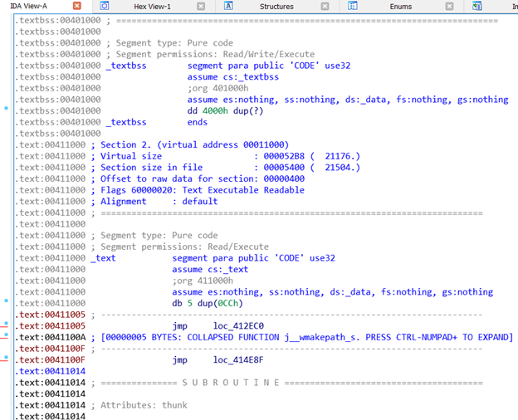Click the 'Virtual size' 000052B8 line
Image resolution: width=518 pixels, height=420 pixels.
pyautogui.click(x=230, y=156)
